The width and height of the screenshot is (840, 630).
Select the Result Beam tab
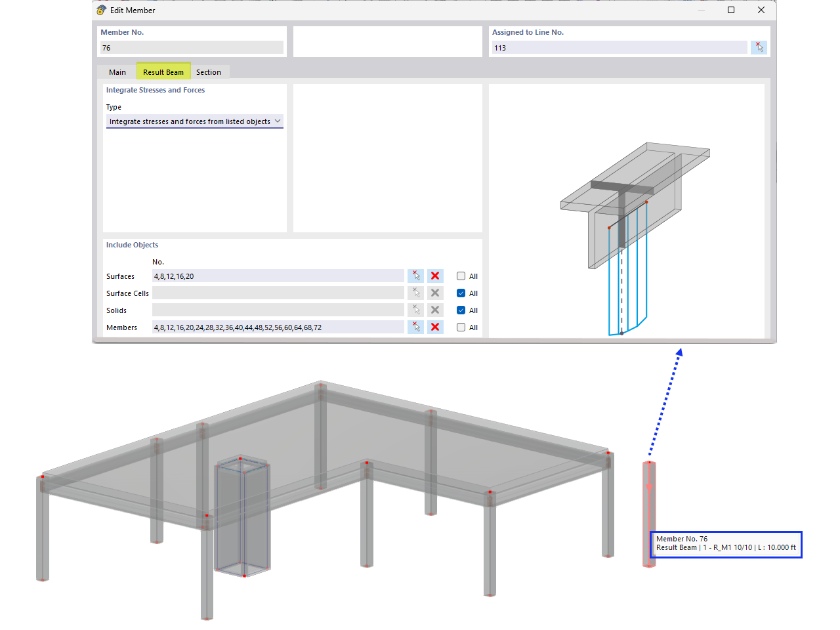[163, 72]
